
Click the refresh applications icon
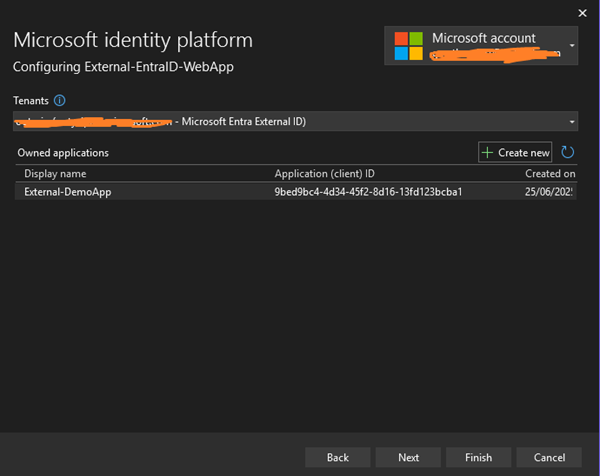pyautogui.click(x=568, y=152)
